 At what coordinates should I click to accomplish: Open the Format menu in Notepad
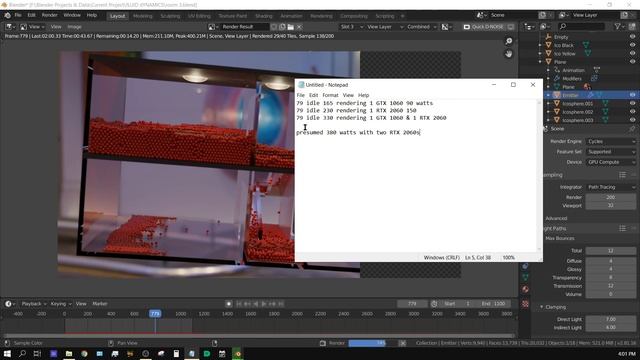tap(330, 95)
